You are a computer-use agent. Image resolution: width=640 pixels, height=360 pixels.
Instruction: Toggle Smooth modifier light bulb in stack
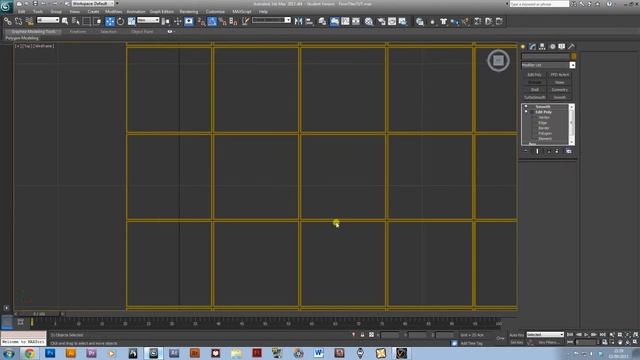point(526,107)
